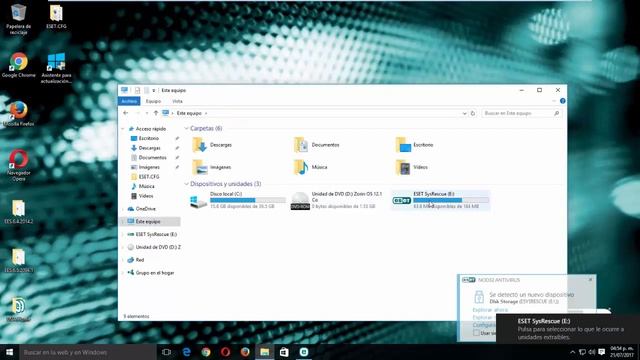Open the Vista ribbon tab
640x360 pixels.
click(177, 101)
